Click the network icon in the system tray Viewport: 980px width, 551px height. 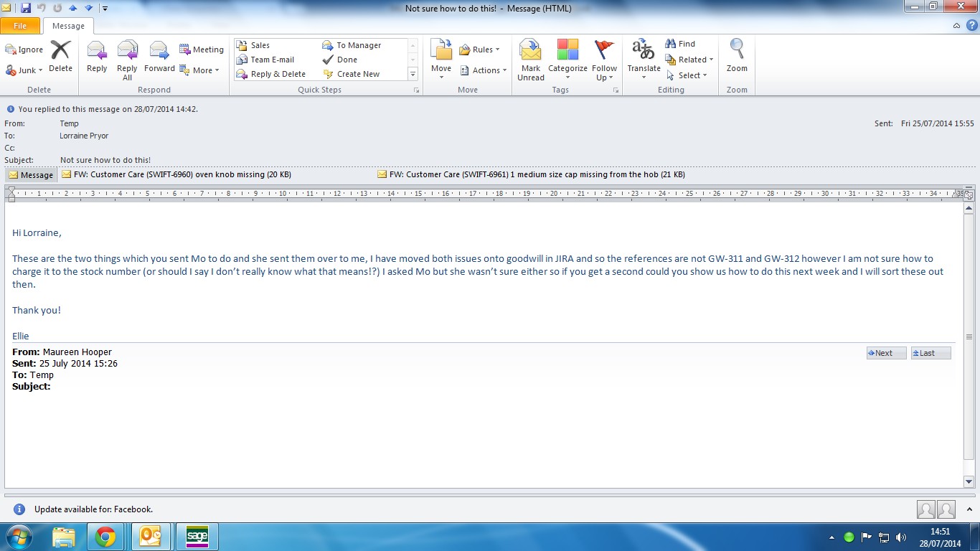[884, 537]
